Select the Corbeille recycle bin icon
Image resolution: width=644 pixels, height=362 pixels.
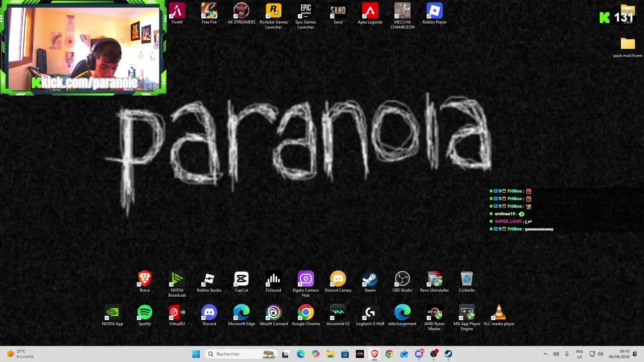coord(467,282)
